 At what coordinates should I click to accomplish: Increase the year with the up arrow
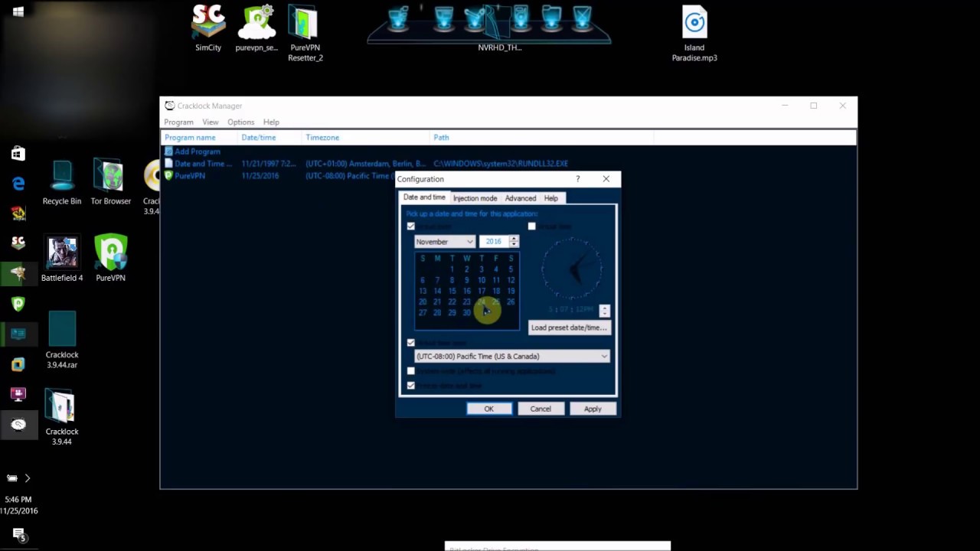(514, 238)
